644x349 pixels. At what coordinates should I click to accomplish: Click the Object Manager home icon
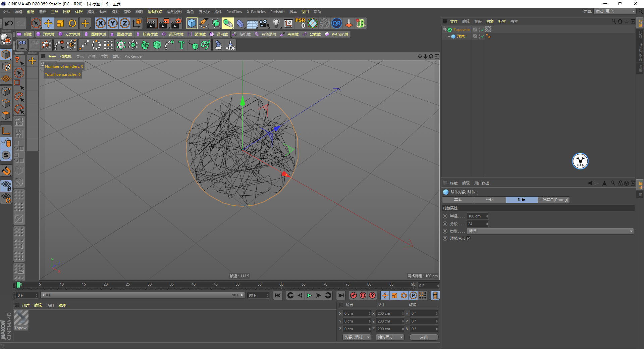[620, 21]
